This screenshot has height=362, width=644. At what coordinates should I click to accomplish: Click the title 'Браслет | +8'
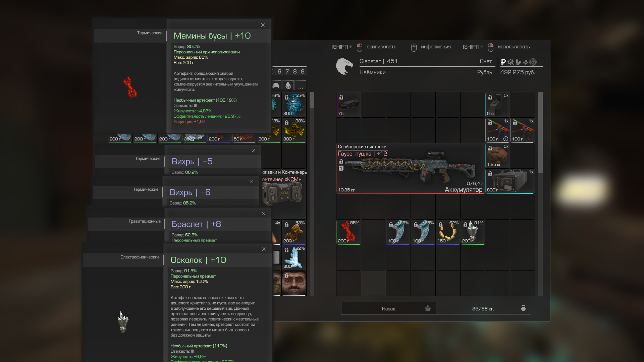point(196,224)
